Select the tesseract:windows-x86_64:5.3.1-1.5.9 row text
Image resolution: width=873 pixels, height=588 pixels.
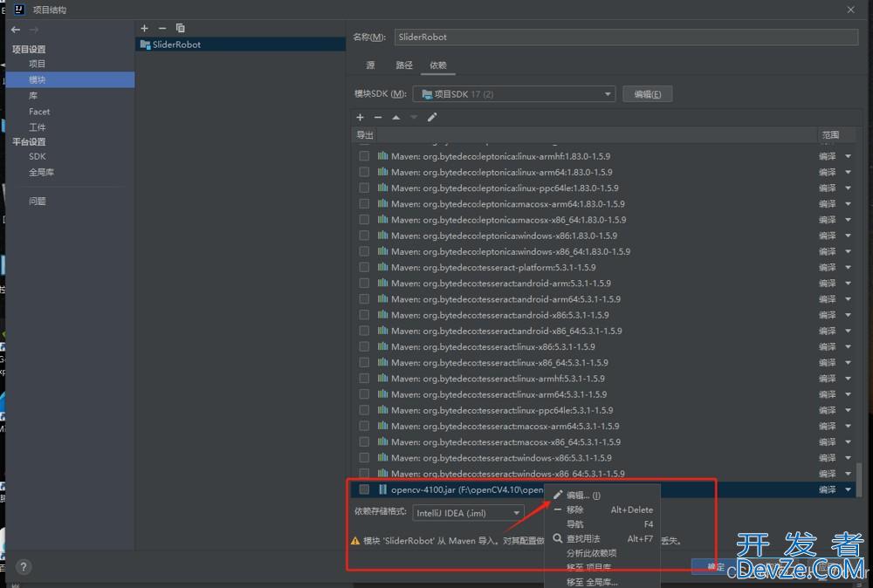(508, 474)
